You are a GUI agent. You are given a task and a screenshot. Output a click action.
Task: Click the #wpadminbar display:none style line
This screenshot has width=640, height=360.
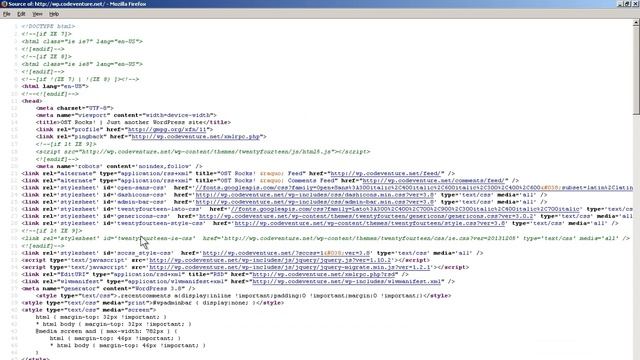point(153,303)
